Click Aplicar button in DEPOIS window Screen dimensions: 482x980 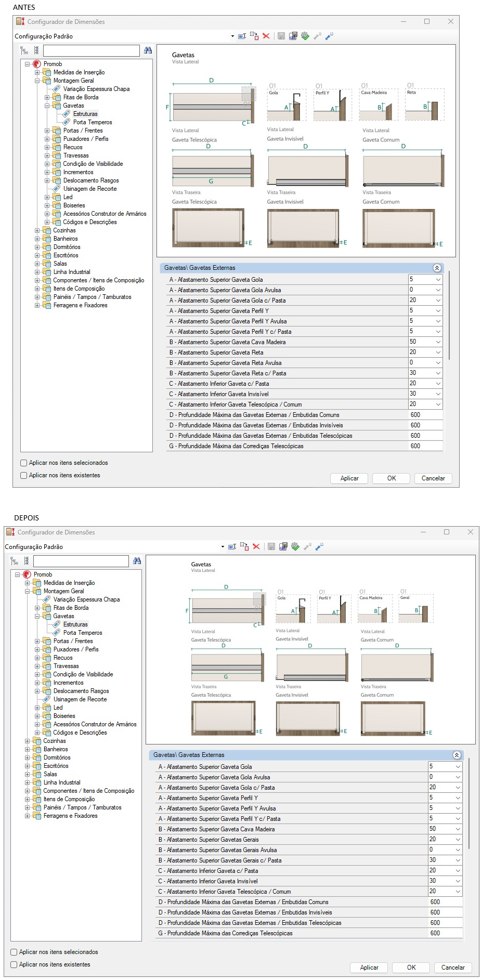click(x=369, y=968)
